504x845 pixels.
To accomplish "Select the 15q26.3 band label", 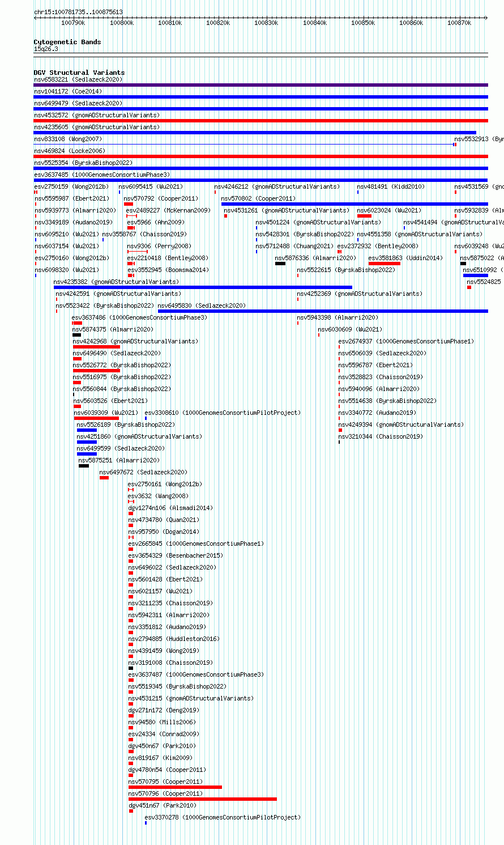I will [x=46, y=49].
